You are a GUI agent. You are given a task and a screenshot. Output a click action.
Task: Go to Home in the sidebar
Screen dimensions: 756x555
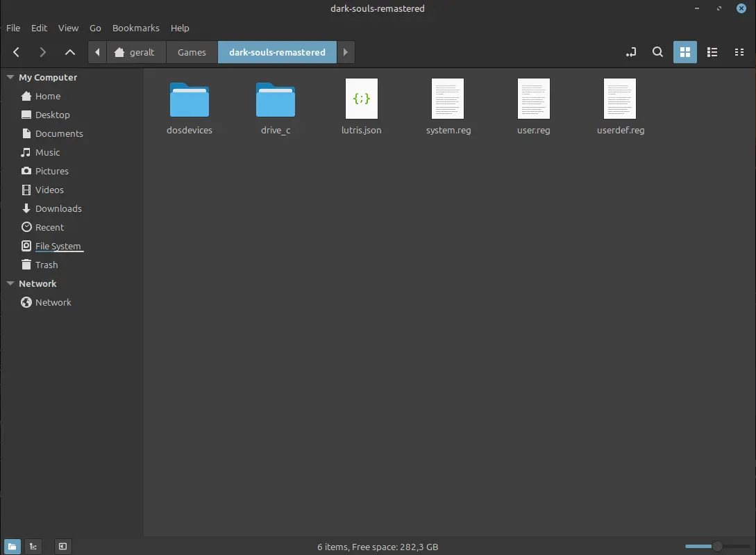click(x=47, y=96)
